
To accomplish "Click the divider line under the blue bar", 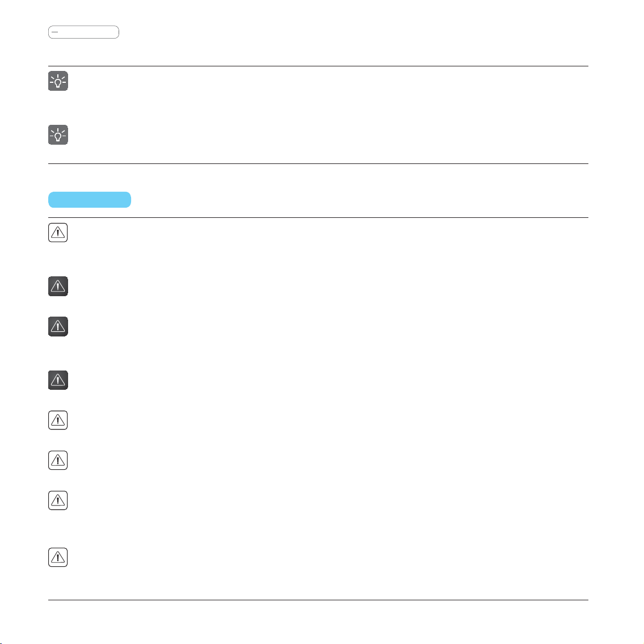I will point(318,218).
